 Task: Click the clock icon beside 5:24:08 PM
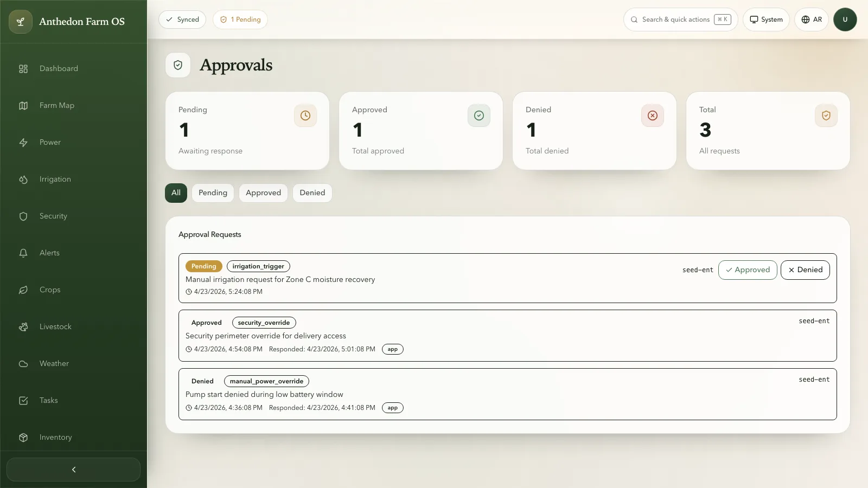[189, 292]
